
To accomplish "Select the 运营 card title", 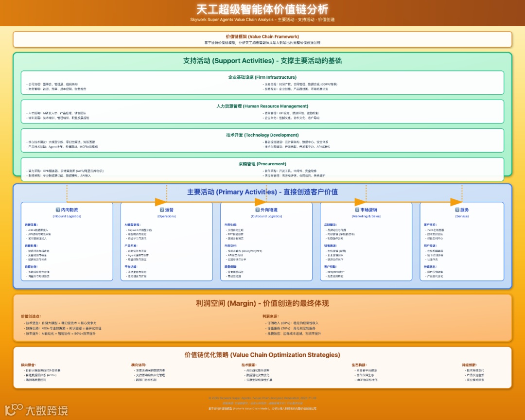I will click(x=169, y=210).
